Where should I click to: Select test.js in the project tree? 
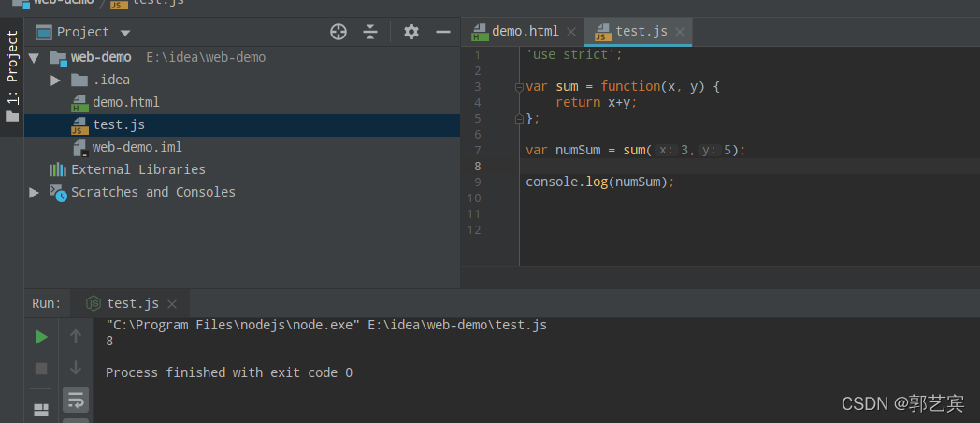pyautogui.click(x=119, y=124)
